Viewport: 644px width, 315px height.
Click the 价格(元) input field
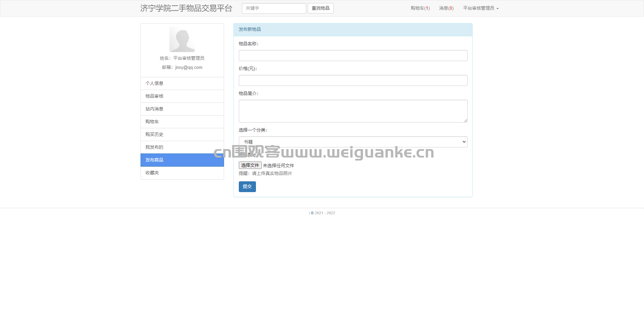point(353,80)
